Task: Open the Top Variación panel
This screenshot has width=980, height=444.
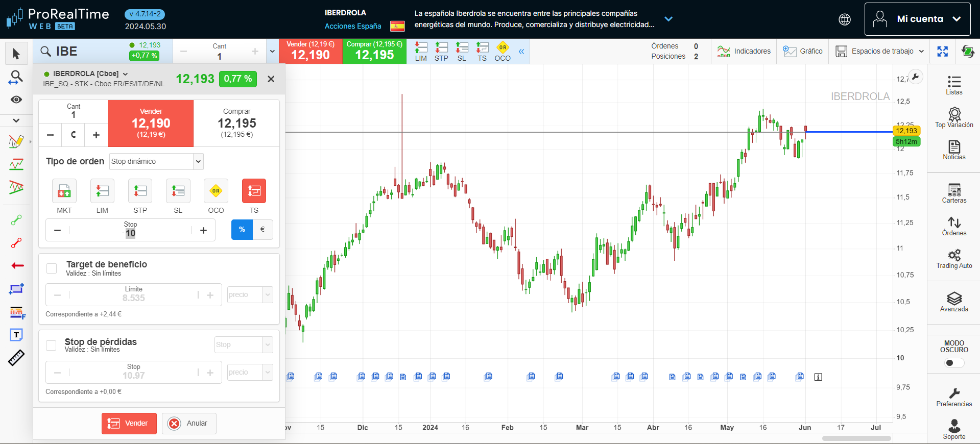Action: coord(954,118)
